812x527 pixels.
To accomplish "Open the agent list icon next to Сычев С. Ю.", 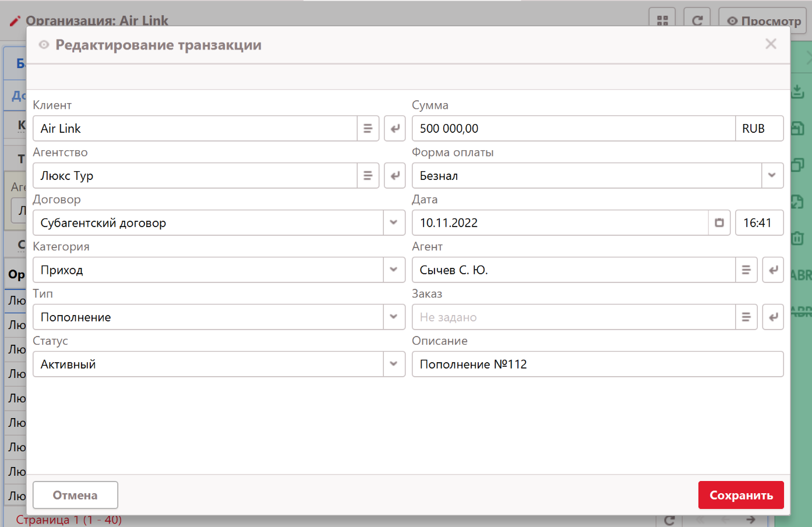I will point(746,270).
